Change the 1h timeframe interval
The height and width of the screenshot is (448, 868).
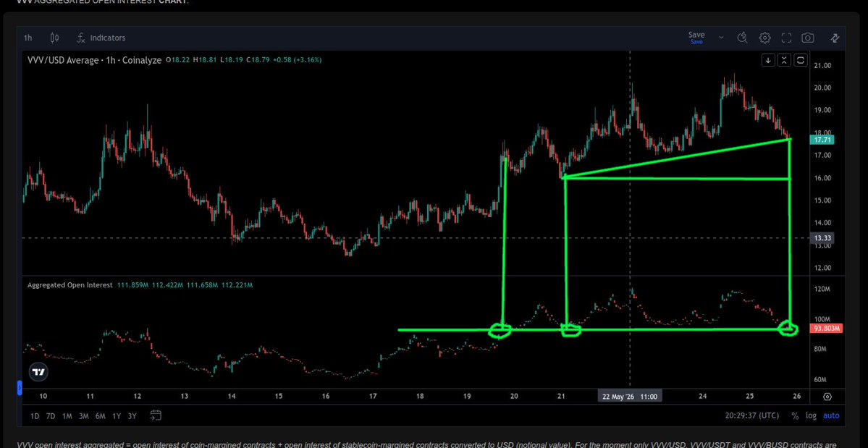tap(28, 38)
